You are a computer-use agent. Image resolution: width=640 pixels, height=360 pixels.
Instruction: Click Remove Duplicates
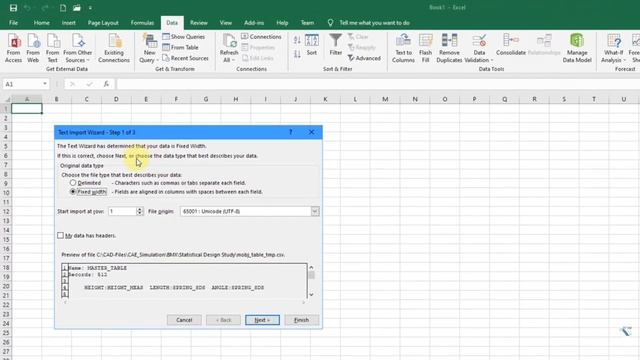(x=449, y=48)
